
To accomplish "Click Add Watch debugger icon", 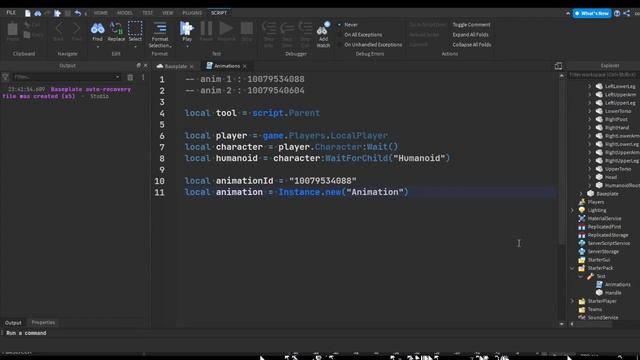I will [323, 29].
